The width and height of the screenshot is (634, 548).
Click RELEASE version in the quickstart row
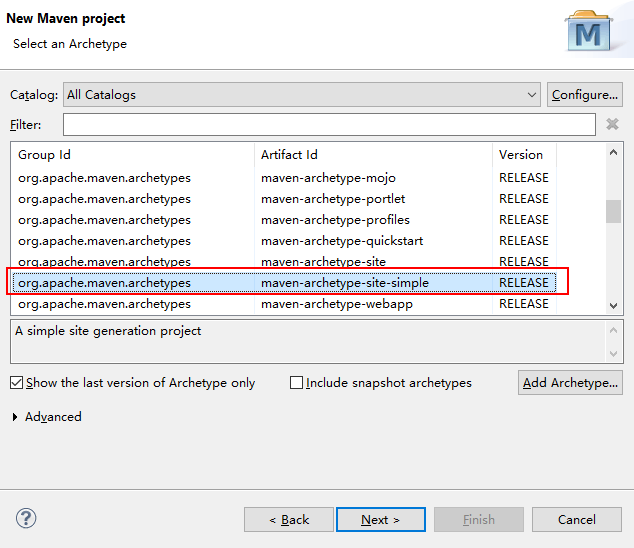coord(524,241)
